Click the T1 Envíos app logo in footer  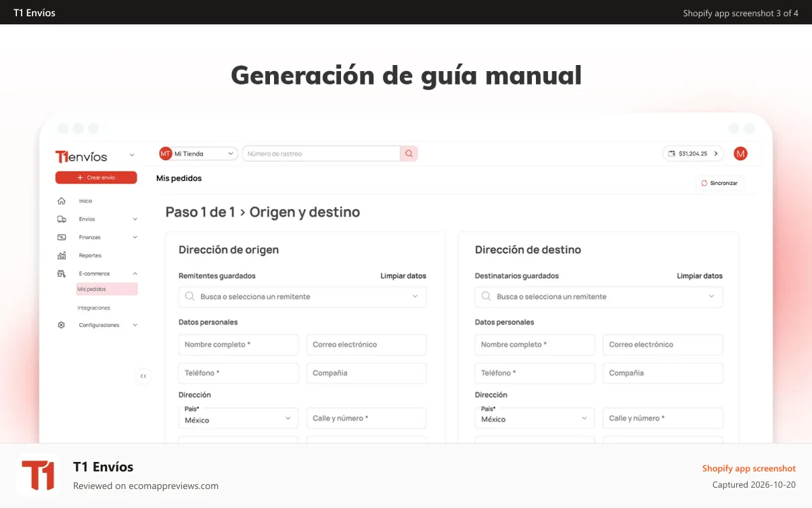click(x=38, y=475)
